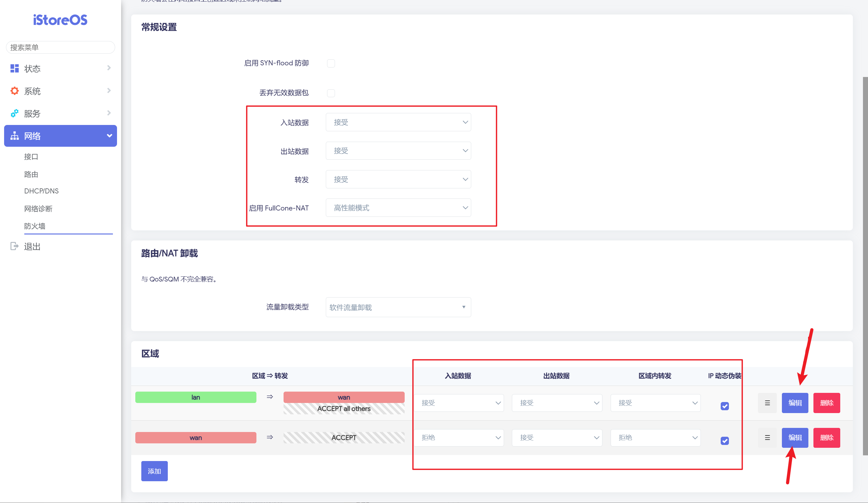Click the Status dashboard icon in sidebar
Screen dimensions: 868x503
pyautogui.click(x=15, y=68)
